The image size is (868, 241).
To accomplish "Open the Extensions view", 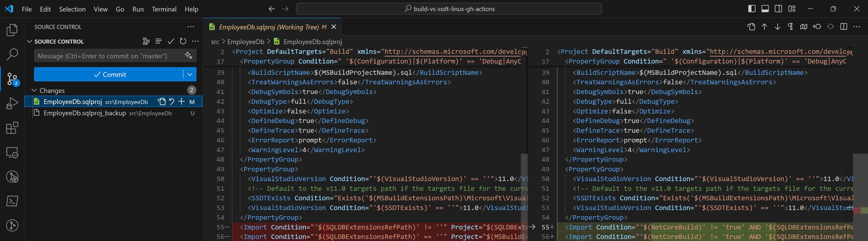I will coord(12,128).
